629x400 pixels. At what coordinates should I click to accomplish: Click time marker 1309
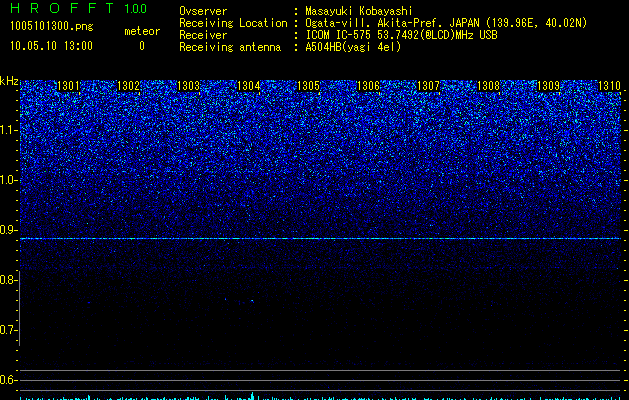tap(548, 85)
